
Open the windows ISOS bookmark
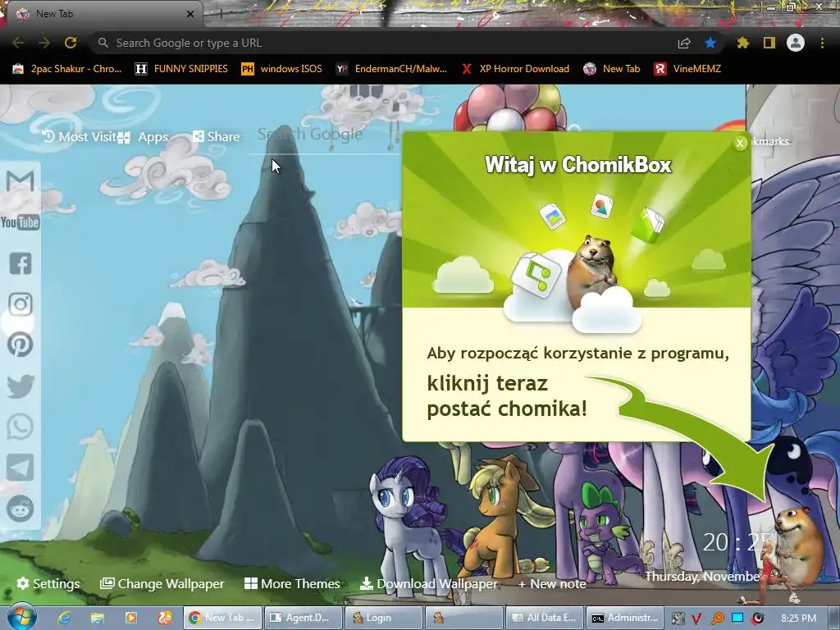pos(282,69)
